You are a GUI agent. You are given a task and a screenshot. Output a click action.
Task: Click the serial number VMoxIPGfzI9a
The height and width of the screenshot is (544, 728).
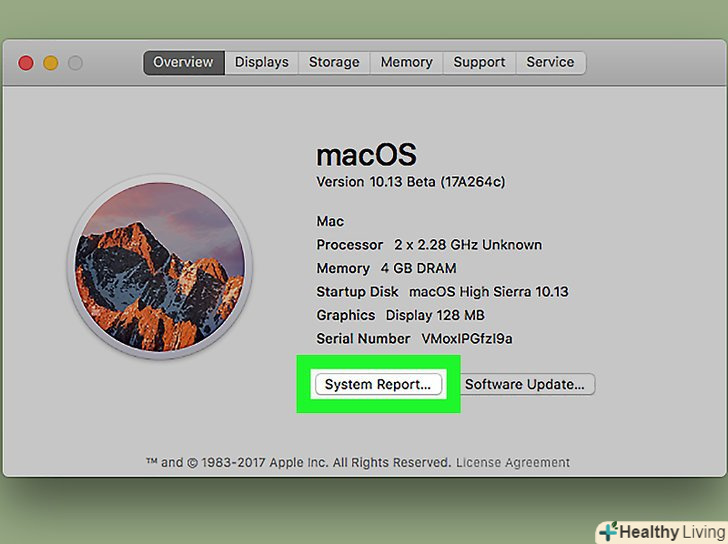tap(467, 339)
